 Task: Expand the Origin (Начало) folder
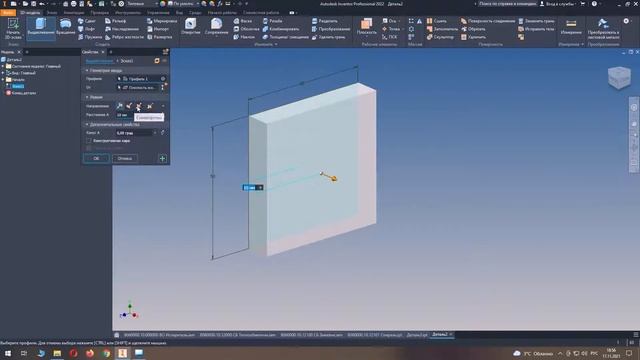click(3, 80)
